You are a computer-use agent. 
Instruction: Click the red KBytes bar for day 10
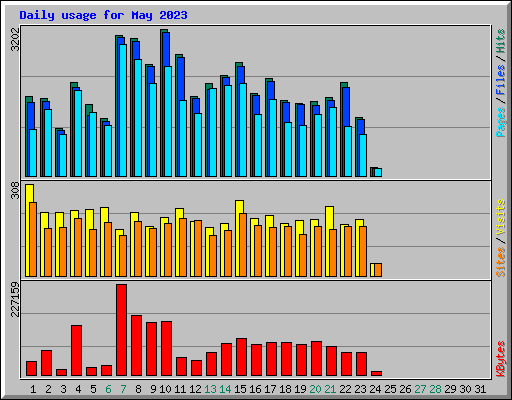tap(166, 349)
